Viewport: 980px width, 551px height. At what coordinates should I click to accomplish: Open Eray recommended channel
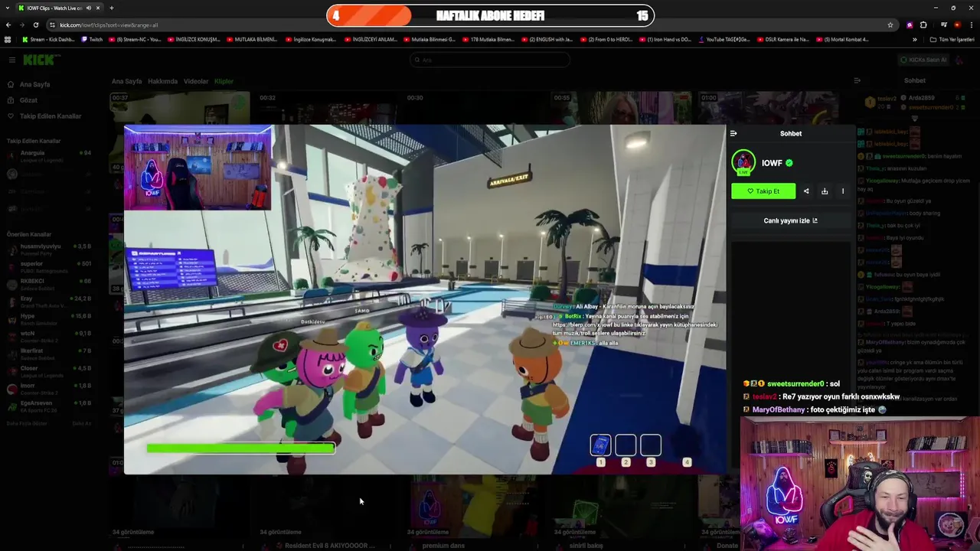(x=49, y=302)
